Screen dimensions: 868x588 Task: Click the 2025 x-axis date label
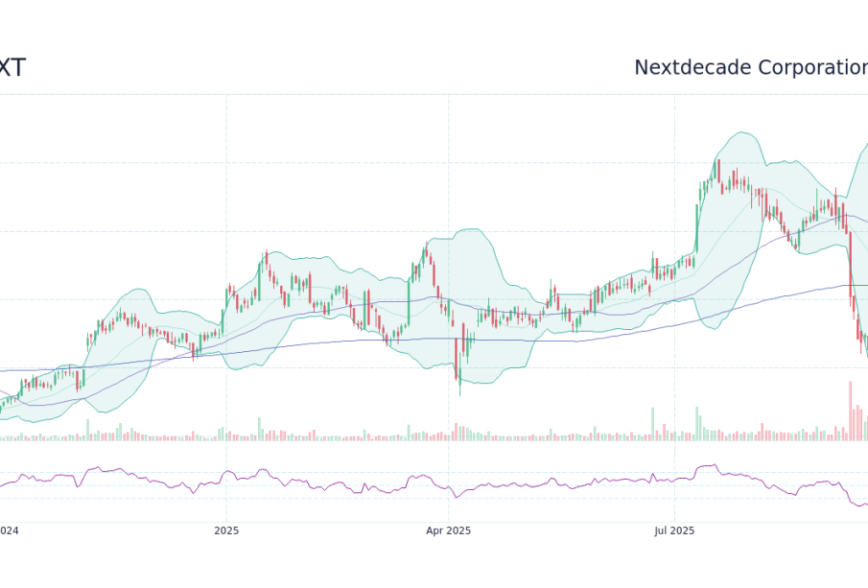click(226, 530)
